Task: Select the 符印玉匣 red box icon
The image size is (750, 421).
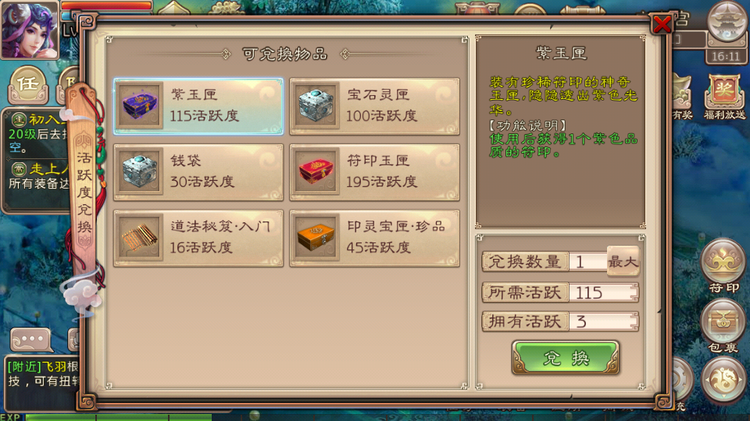Action: pos(315,172)
